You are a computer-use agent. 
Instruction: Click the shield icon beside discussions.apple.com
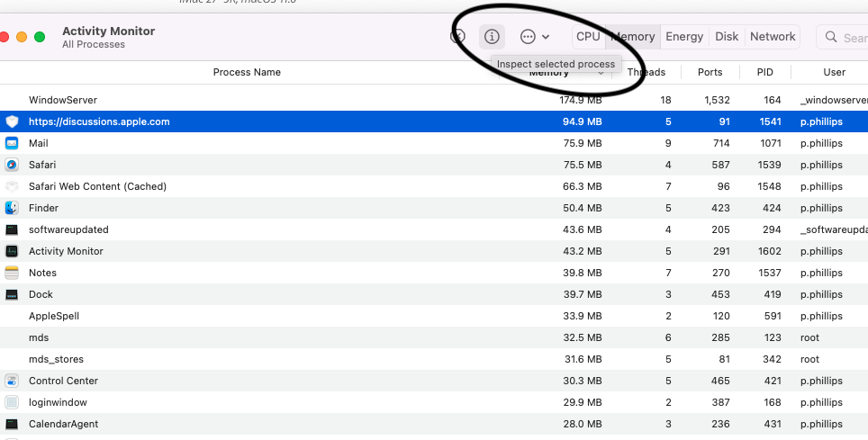[x=12, y=121]
